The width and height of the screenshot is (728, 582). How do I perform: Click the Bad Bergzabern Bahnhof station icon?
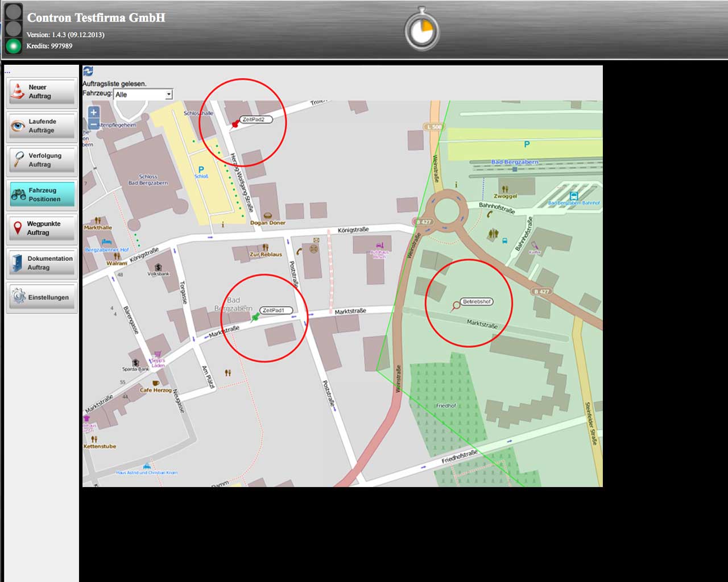tap(573, 196)
